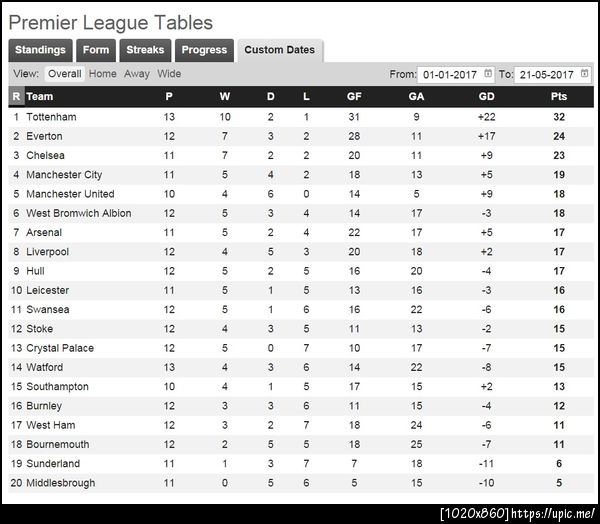Sort by the GD column header

pyautogui.click(x=487, y=97)
